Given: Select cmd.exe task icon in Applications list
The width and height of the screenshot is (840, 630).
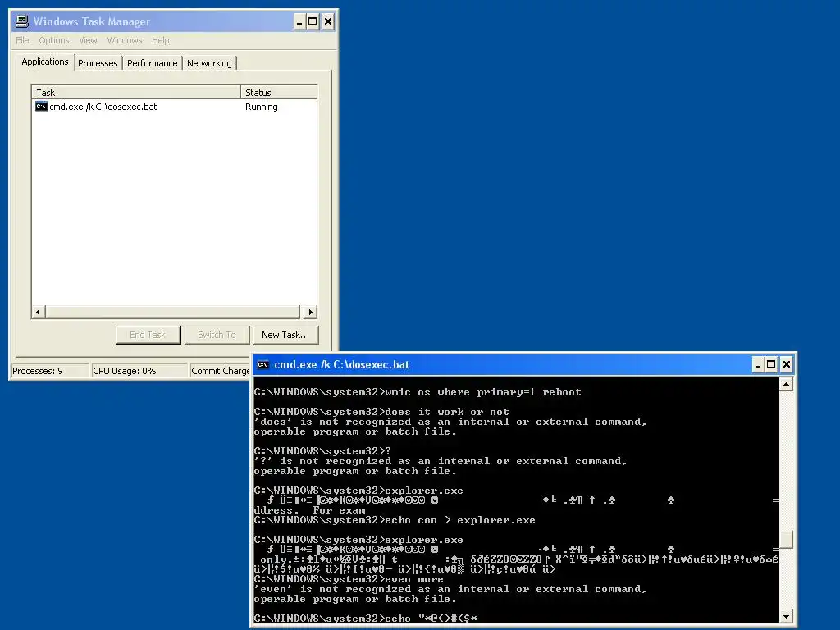Looking at the screenshot, I should click(x=41, y=107).
